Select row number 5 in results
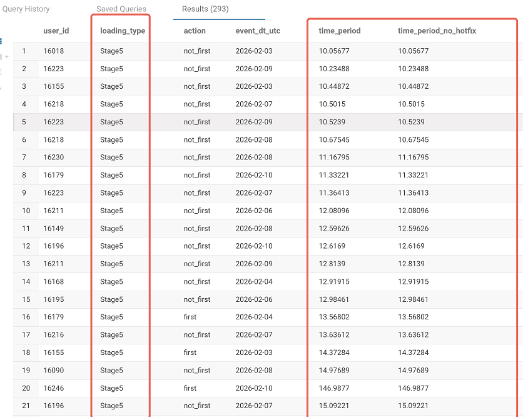Viewport: 523px width, 420px height. pyautogui.click(x=24, y=122)
